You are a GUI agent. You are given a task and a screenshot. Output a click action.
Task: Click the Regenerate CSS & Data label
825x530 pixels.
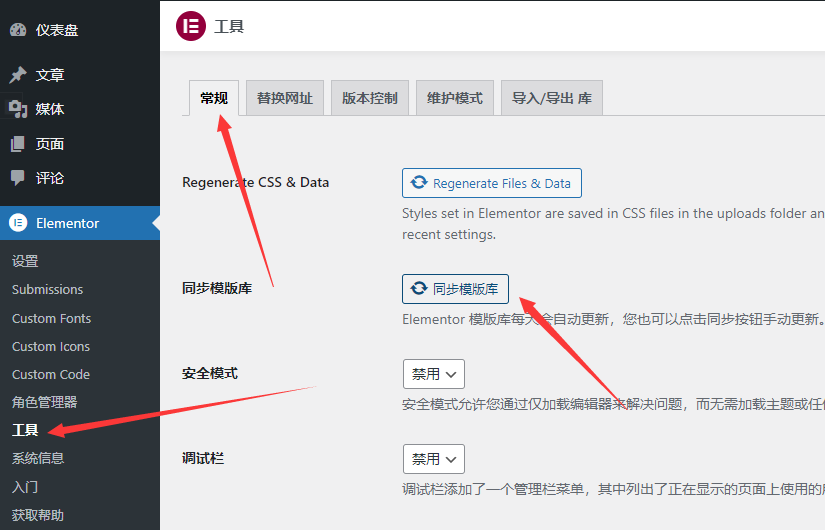coord(256,182)
